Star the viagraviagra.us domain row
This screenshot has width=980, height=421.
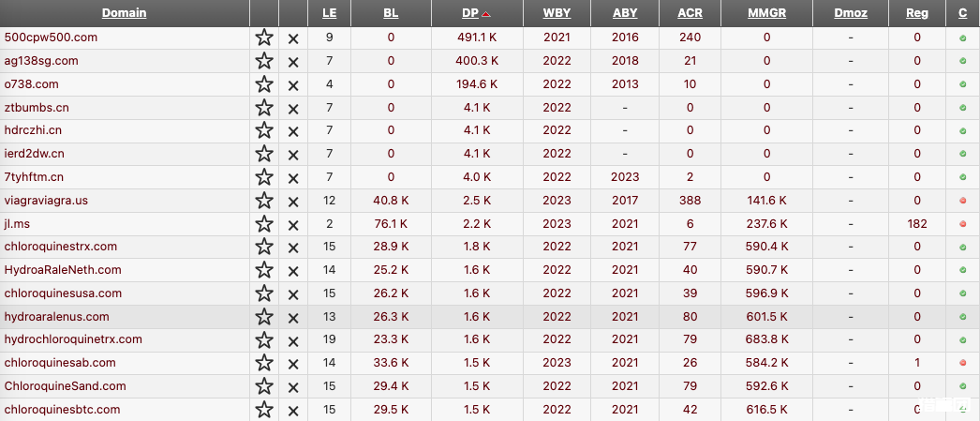pyautogui.click(x=264, y=201)
